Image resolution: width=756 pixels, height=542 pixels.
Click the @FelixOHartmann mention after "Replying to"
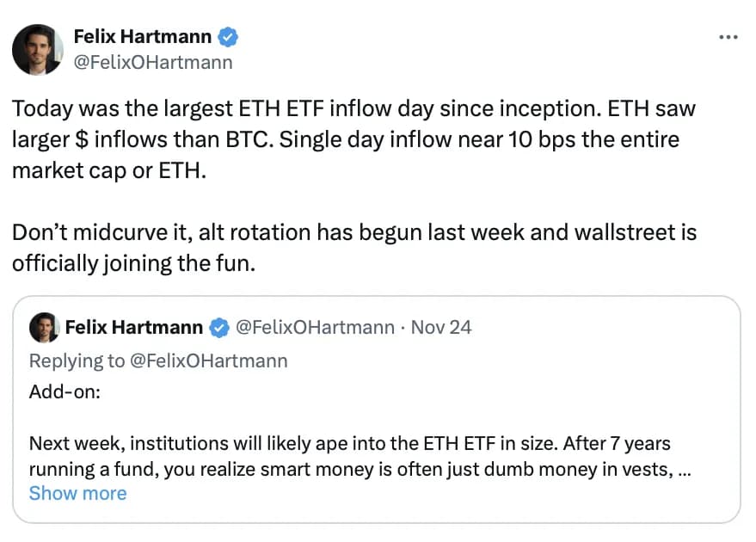click(209, 360)
